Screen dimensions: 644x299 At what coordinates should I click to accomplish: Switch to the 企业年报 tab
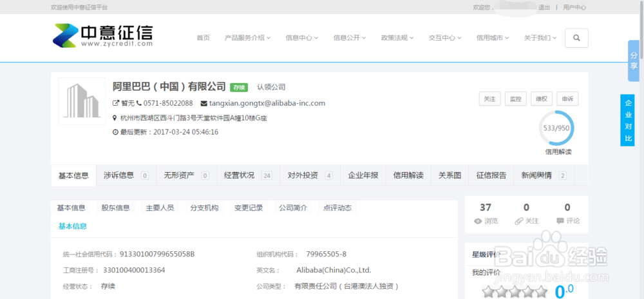pos(363,176)
